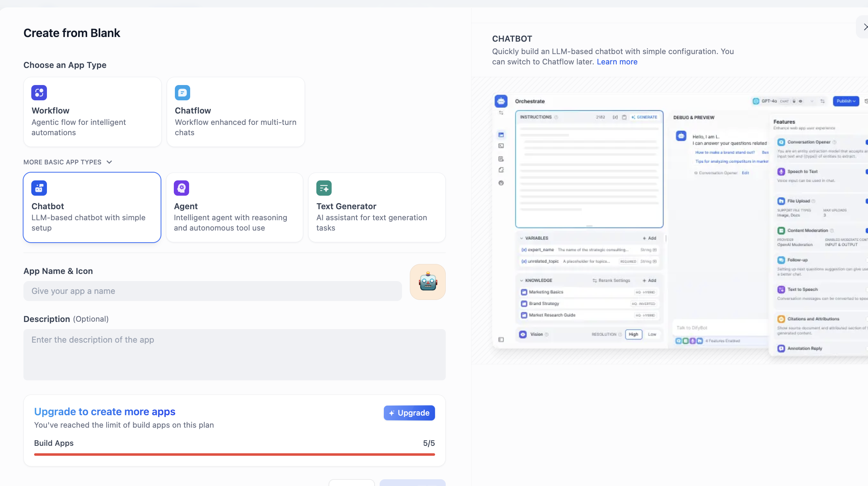Open the Learn more link
The image size is (868, 486).
[x=617, y=62]
